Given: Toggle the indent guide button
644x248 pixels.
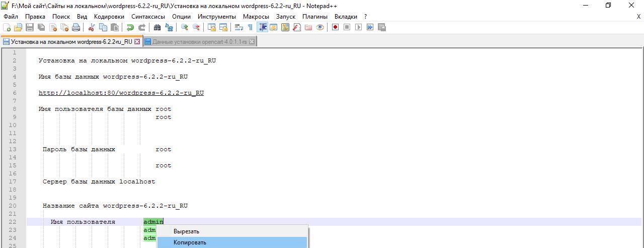Looking at the screenshot, I should coord(262,28).
